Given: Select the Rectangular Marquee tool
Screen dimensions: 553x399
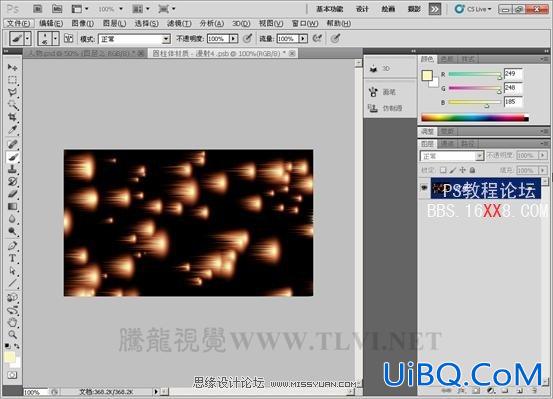Looking at the screenshot, I should 12,80.
